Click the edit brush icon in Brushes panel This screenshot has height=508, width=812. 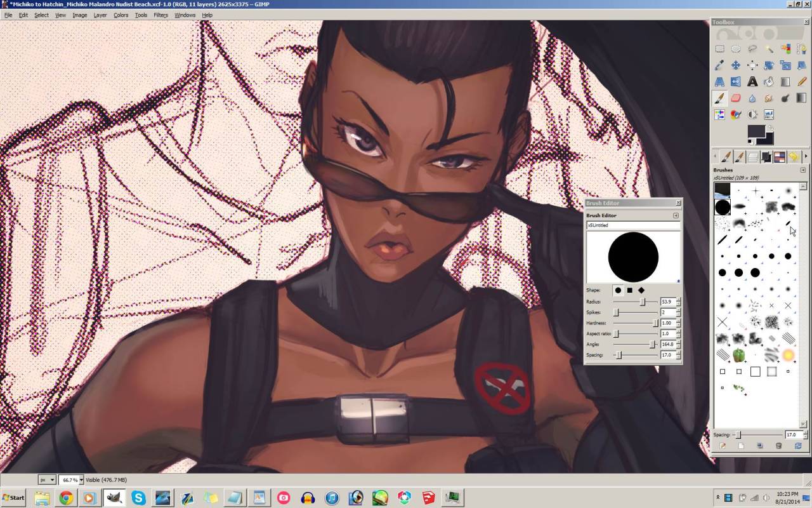click(x=723, y=446)
